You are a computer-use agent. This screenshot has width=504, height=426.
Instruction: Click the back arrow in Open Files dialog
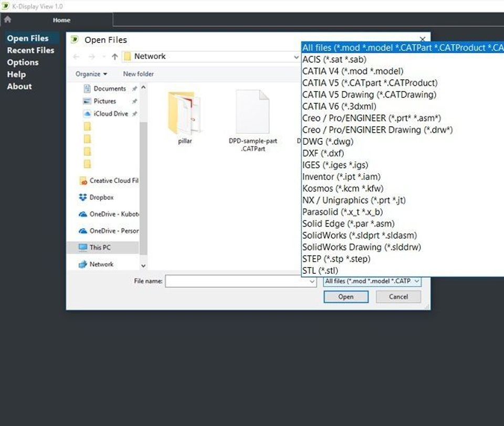(x=76, y=57)
